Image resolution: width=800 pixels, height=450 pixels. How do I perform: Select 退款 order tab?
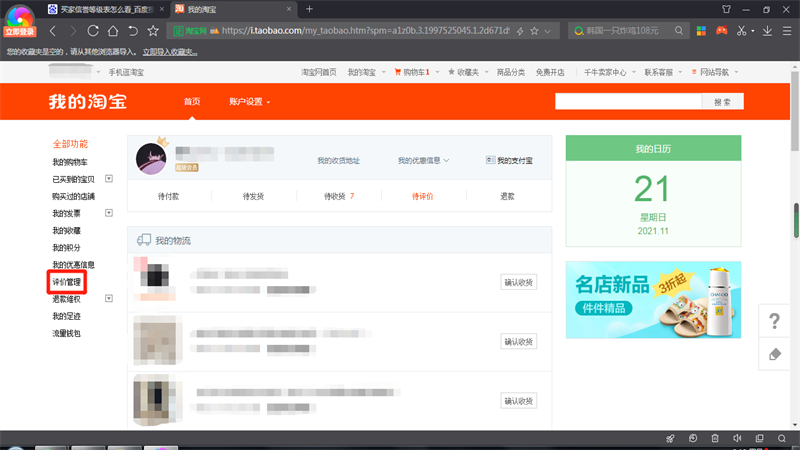point(507,196)
